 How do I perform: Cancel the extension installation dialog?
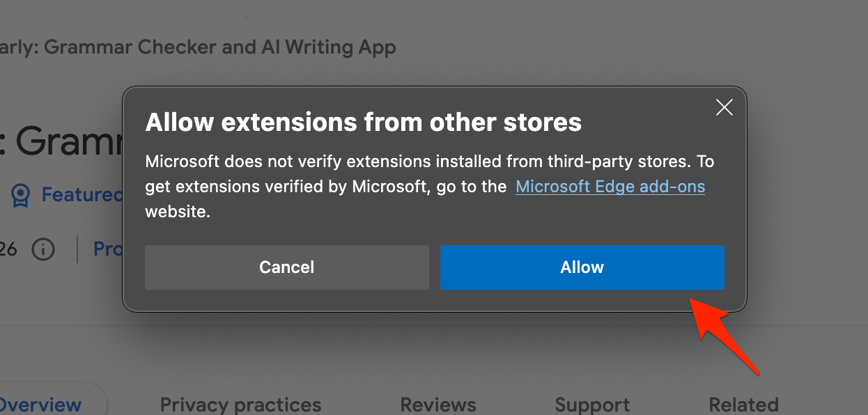click(x=286, y=267)
